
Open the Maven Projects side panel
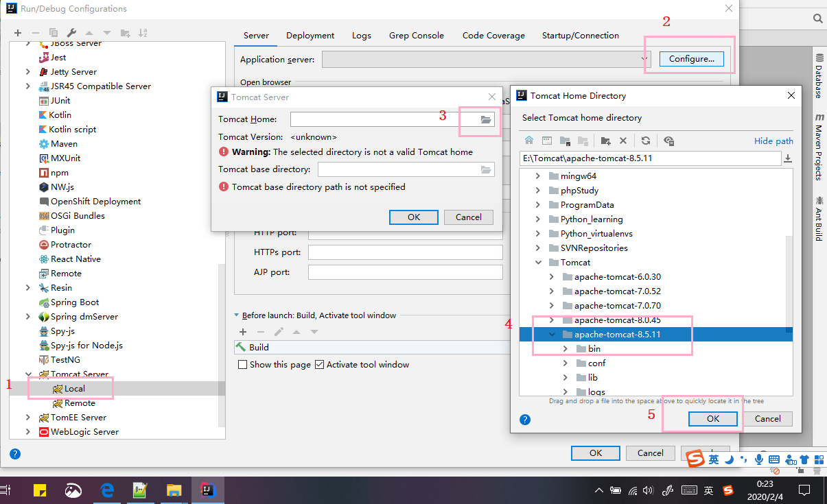tap(819, 147)
